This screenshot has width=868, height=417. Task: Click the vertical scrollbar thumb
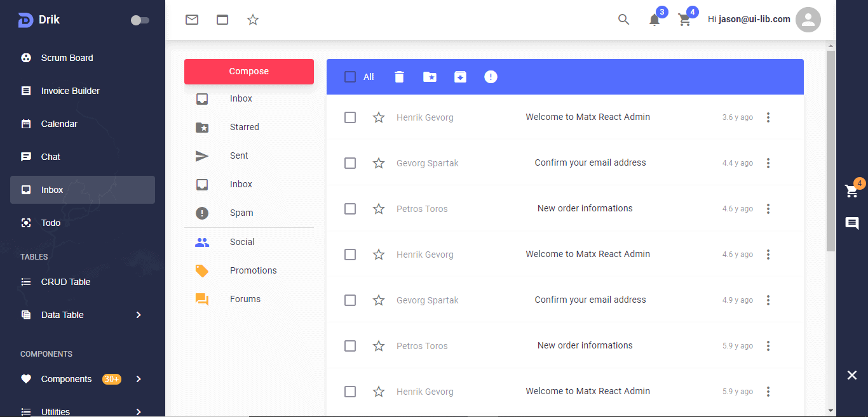(x=831, y=151)
